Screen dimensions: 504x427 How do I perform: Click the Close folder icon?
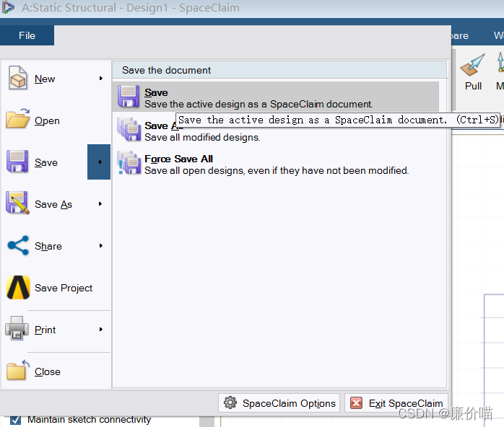(17, 370)
